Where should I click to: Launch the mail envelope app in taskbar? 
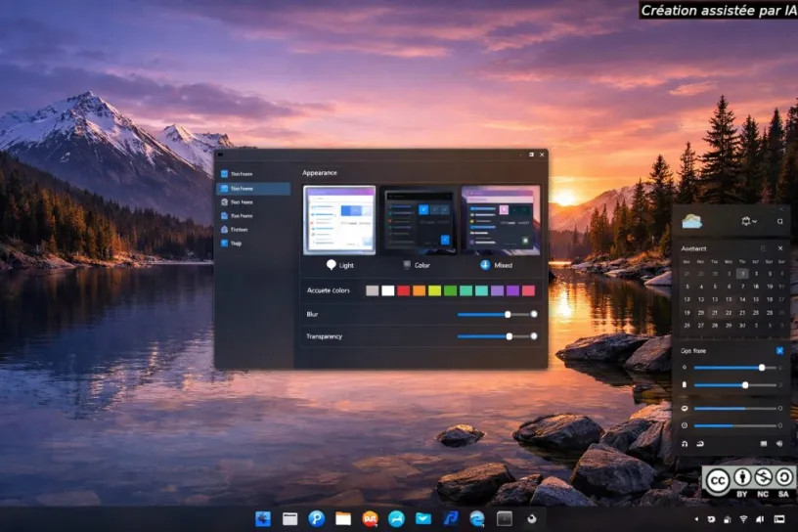423,518
